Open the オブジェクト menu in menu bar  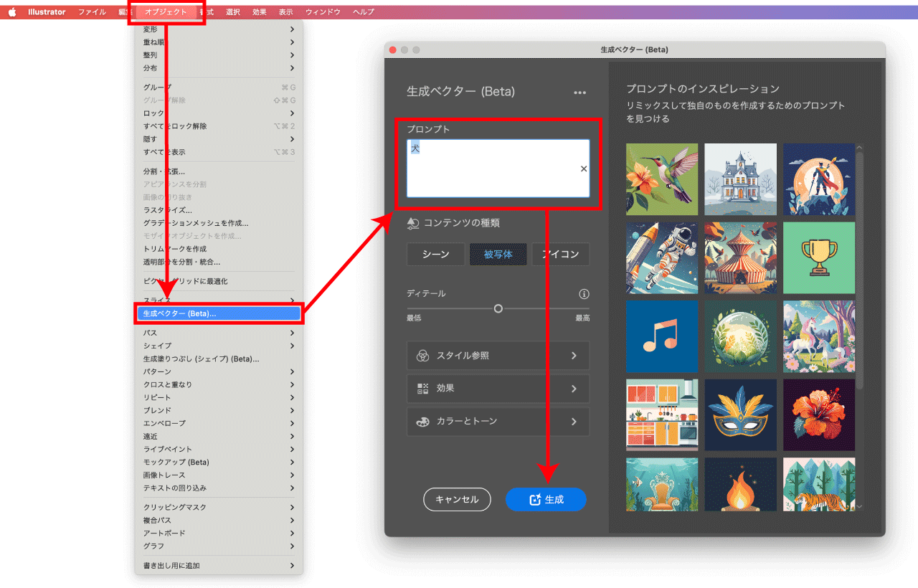point(166,12)
